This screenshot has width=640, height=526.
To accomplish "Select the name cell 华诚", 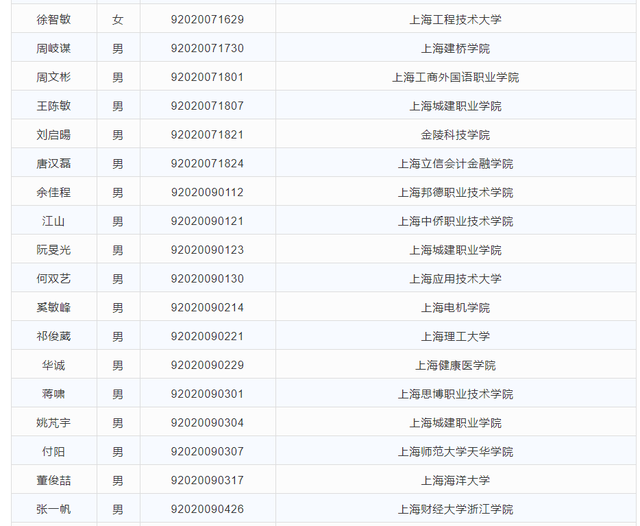I will point(53,365).
